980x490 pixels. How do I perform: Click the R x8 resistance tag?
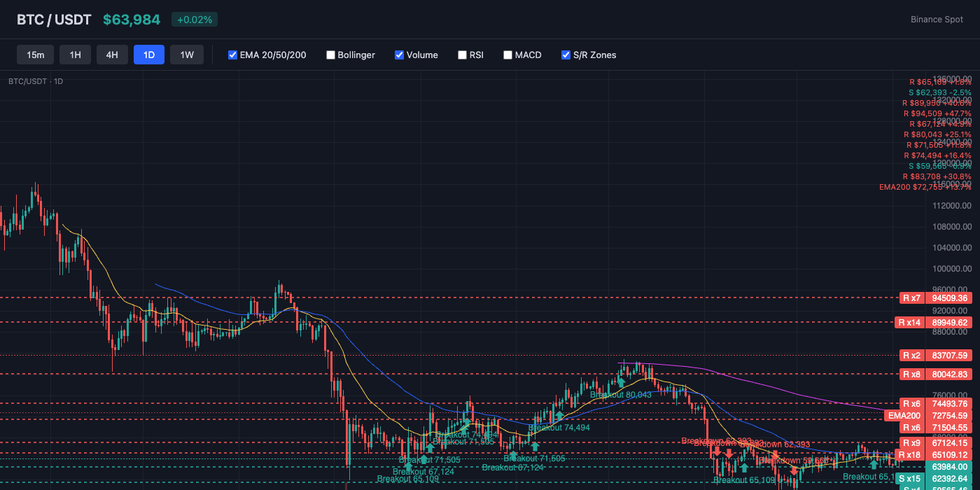pyautogui.click(x=911, y=374)
